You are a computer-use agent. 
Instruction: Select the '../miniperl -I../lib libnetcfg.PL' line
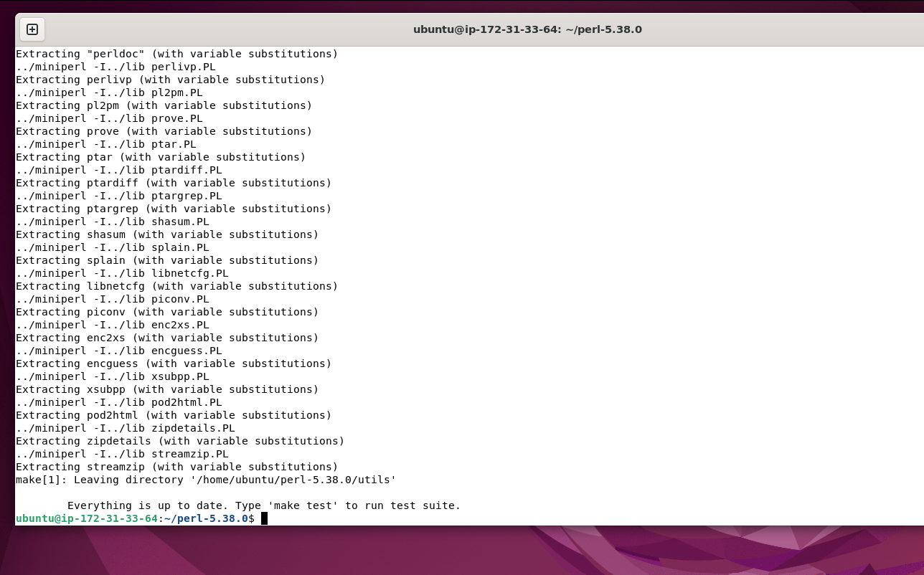coord(122,273)
